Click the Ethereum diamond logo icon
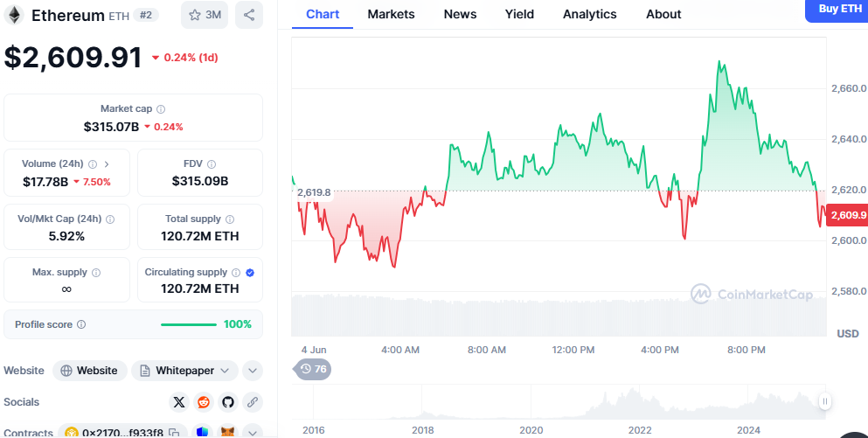 pos(14,15)
